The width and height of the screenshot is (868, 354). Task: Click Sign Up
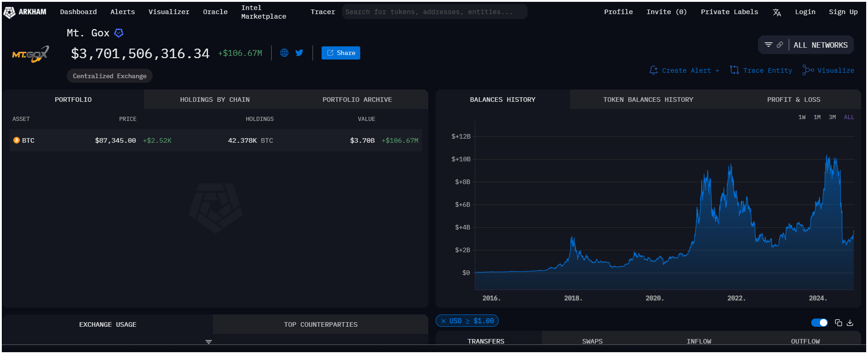click(843, 12)
